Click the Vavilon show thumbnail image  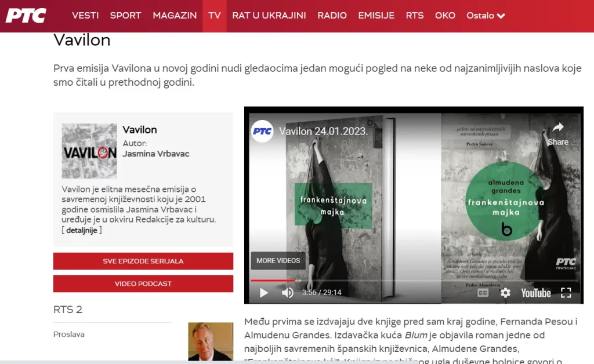coord(89,151)
